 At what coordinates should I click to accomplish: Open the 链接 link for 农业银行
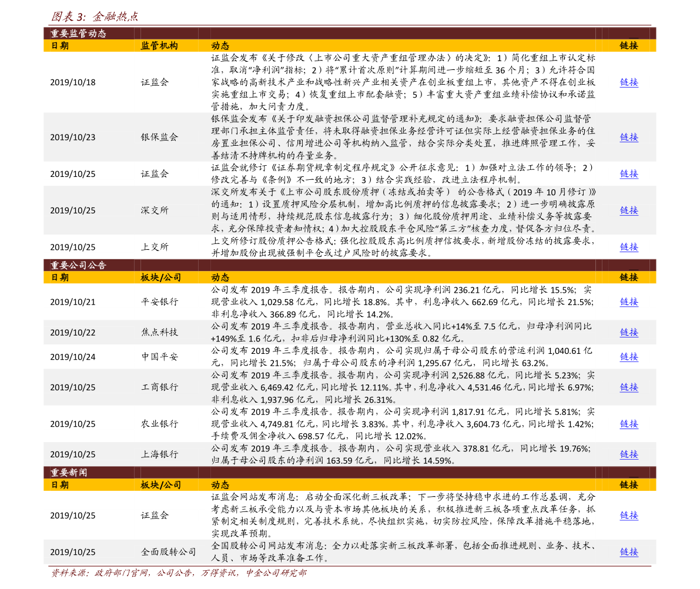click(x=628, y=424)
